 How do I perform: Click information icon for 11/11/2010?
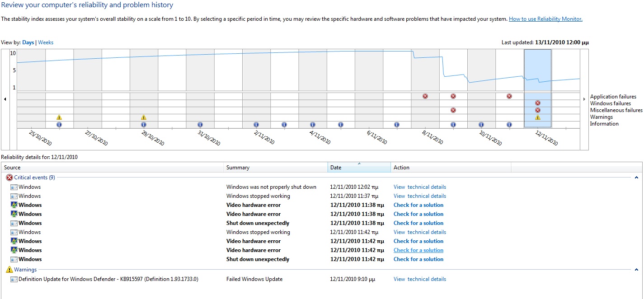pos(509,125)
